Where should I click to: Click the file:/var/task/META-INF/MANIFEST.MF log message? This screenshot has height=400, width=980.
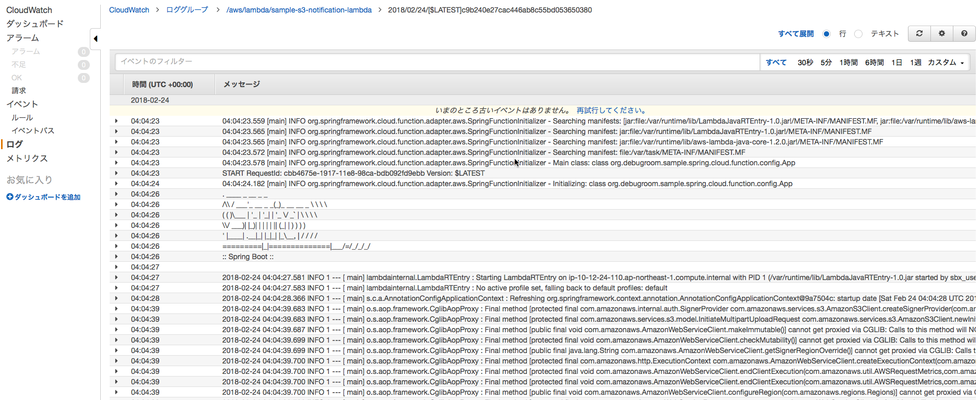(x=483, y=152)
